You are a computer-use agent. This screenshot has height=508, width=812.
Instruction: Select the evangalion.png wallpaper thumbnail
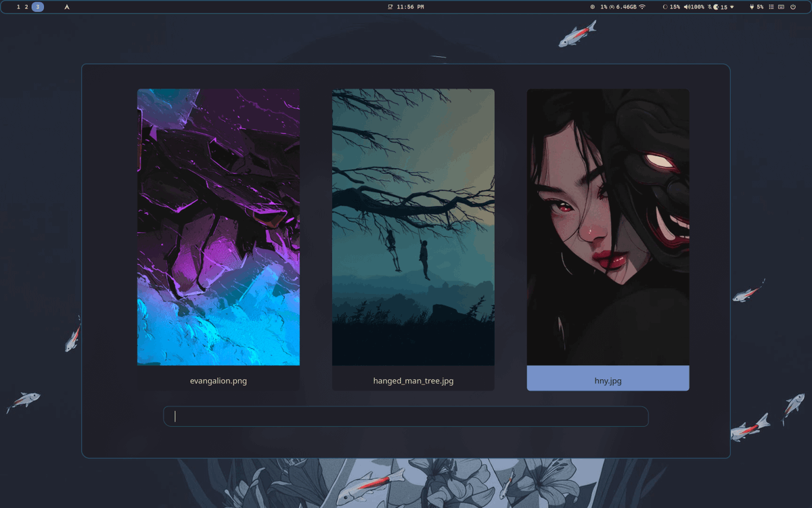click(x=219, y=227)
